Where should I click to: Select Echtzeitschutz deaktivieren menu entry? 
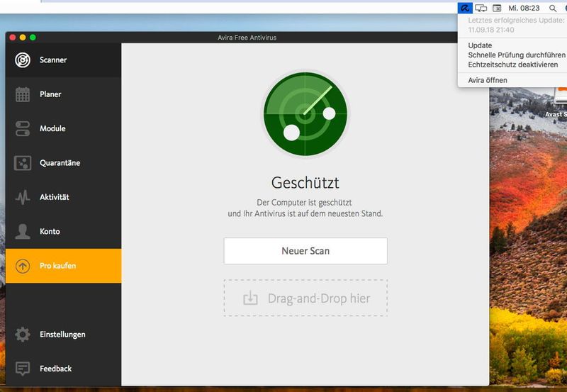[512, 65]
